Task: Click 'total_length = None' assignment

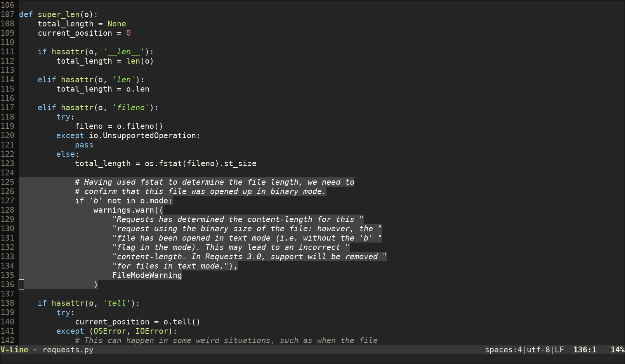Action: point(82,24)
